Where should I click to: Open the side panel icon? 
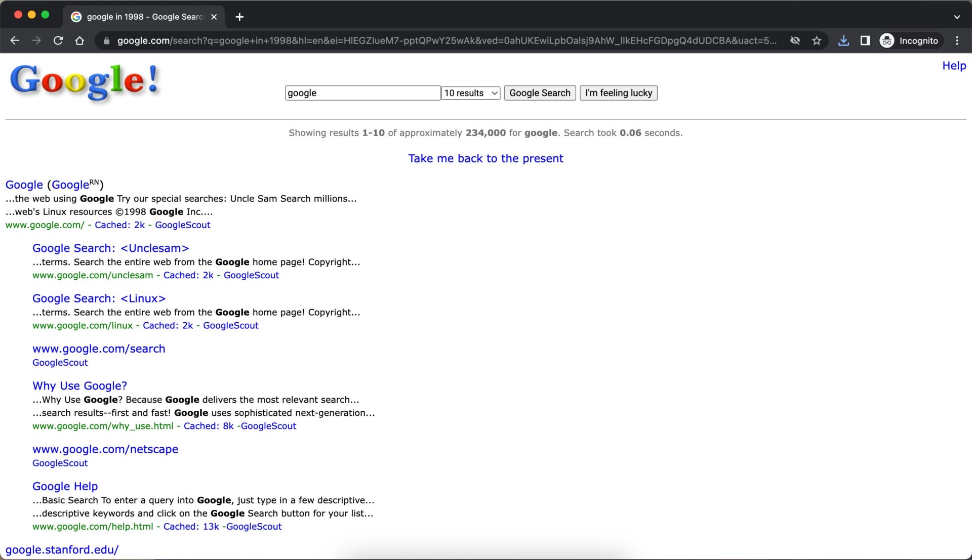tap(865, 40)
